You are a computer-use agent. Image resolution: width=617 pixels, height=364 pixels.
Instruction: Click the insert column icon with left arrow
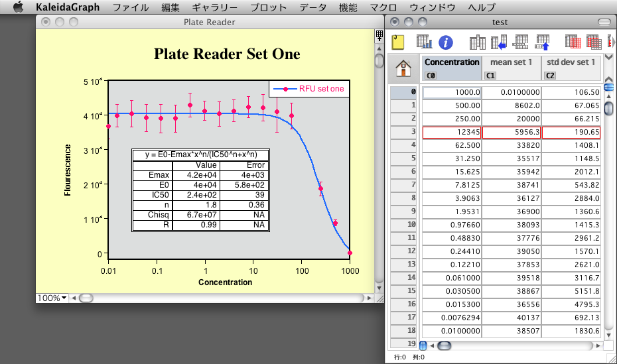[498, 42]
